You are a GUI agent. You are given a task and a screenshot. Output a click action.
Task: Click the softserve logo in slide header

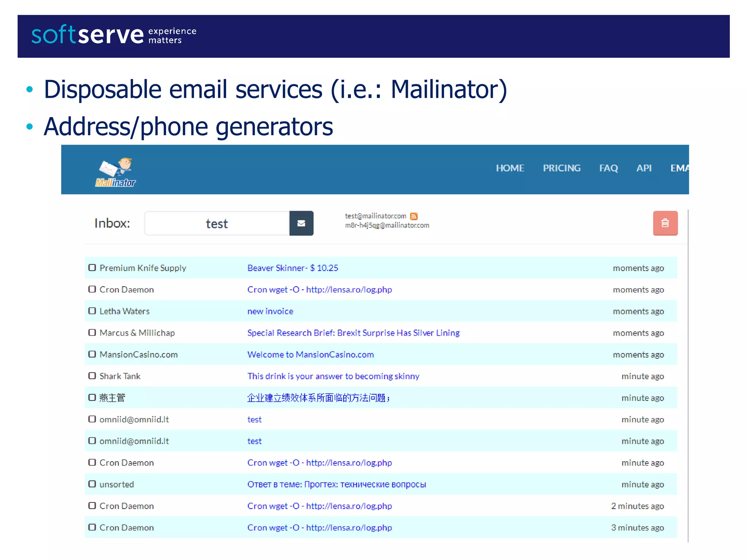pos(114,35)
